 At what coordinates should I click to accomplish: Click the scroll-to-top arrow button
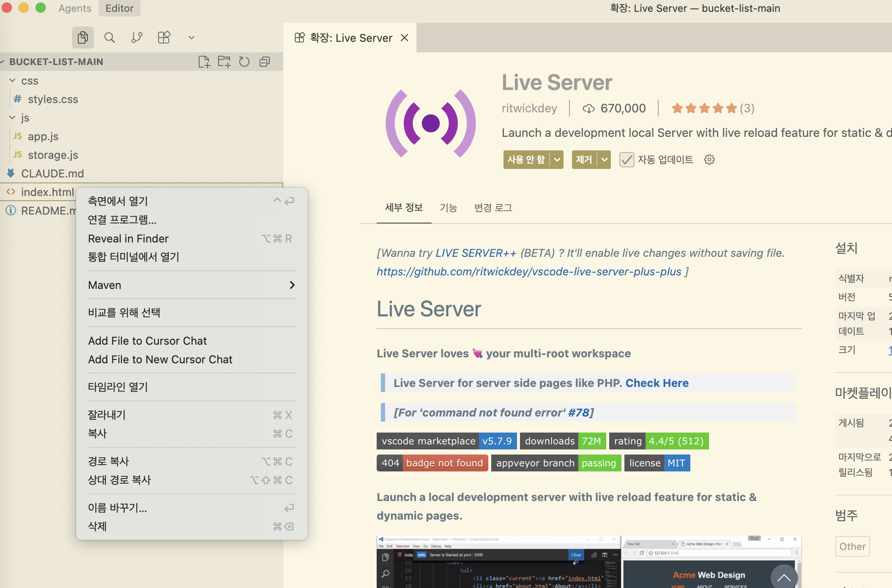click(784, 577)
